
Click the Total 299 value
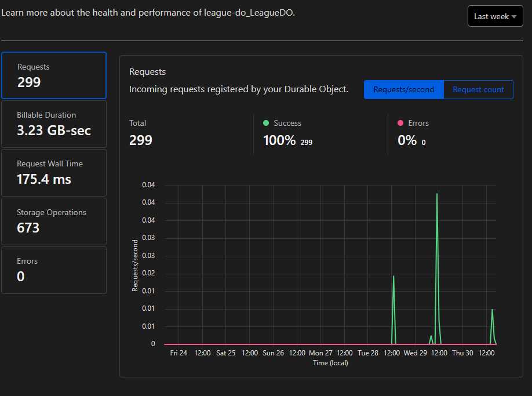pyautogui.click(x=141, y=140)
